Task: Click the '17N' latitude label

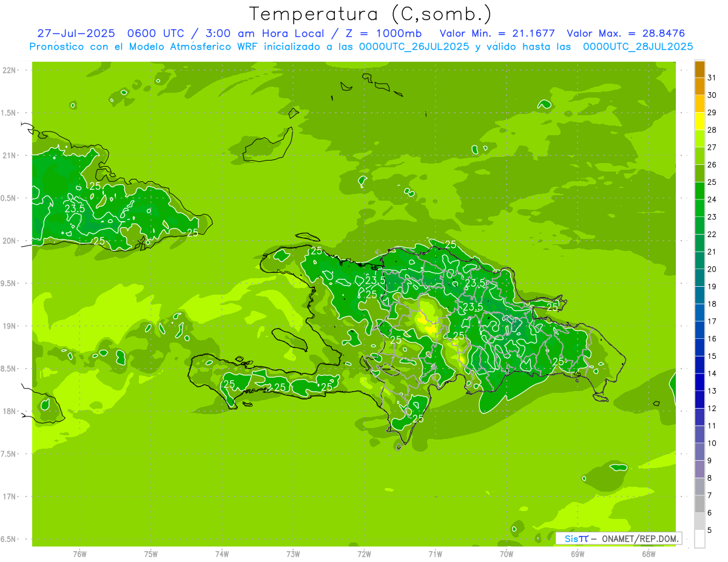Action: [x=10, y=497]
